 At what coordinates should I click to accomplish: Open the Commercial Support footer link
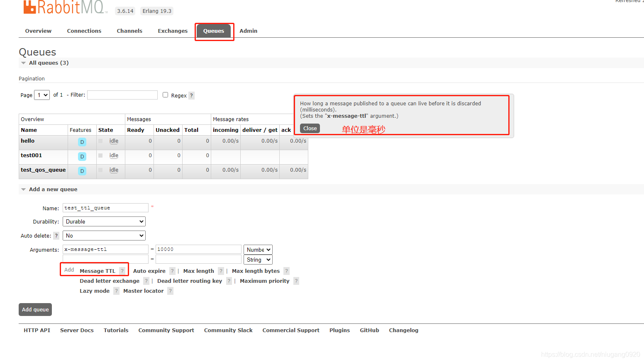(291, 330)
